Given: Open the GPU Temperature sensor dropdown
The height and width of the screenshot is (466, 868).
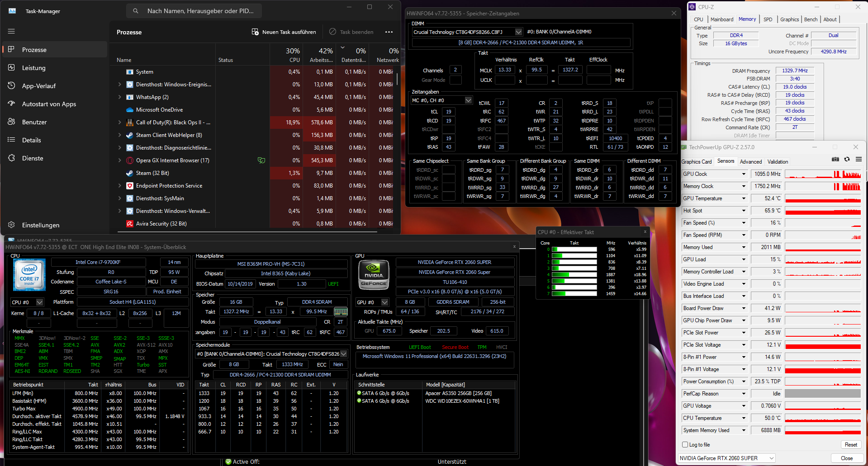Looking at the screenshot, I should [743, 198].
